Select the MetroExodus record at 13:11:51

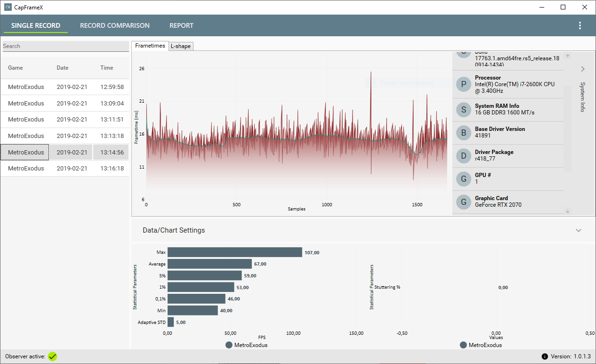tap(64, 120)
